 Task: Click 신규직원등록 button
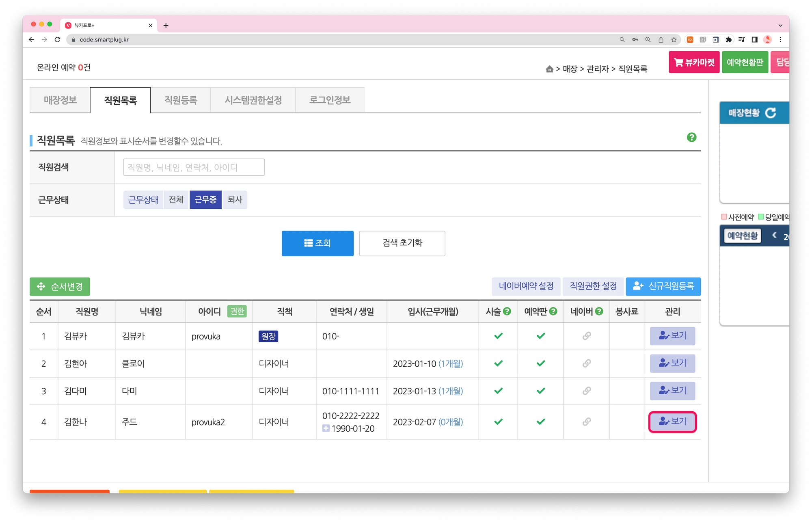[663, 286]
